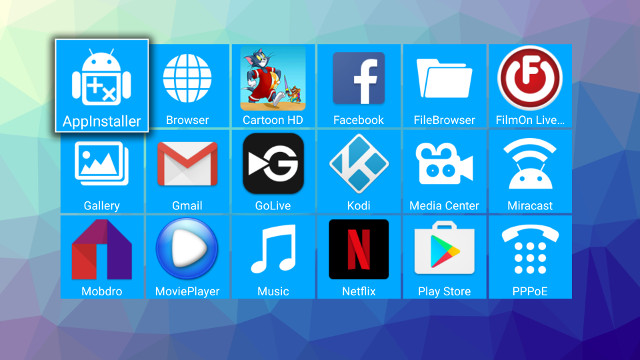Screen dimensions: 640x360
Task: Launch Kodi media player
Action: click(x=359, y=171)
